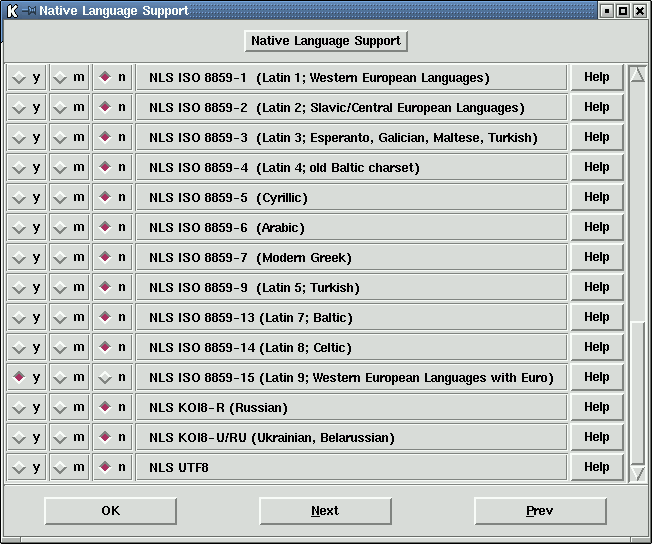Go to the Next configuration section
The height and width of the screenshot is (544, 652).
pos(325,511)
